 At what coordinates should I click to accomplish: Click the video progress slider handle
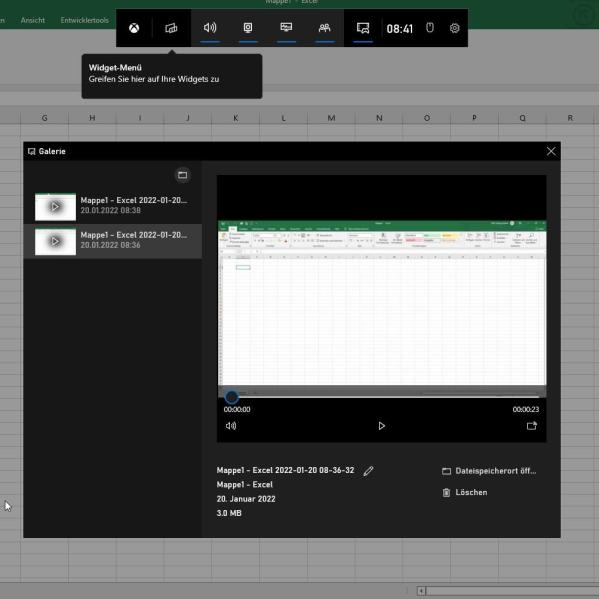pos(232,397)
